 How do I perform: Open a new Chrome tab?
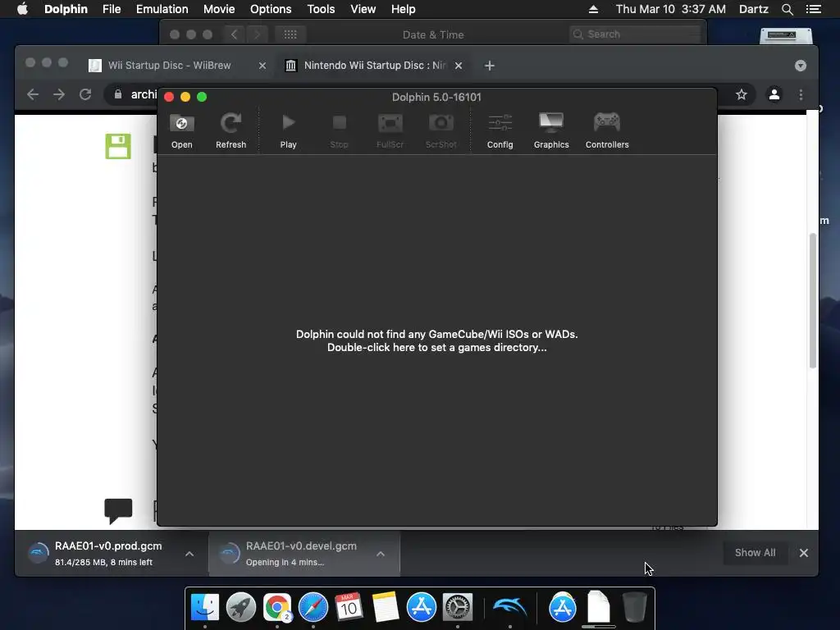489,66
